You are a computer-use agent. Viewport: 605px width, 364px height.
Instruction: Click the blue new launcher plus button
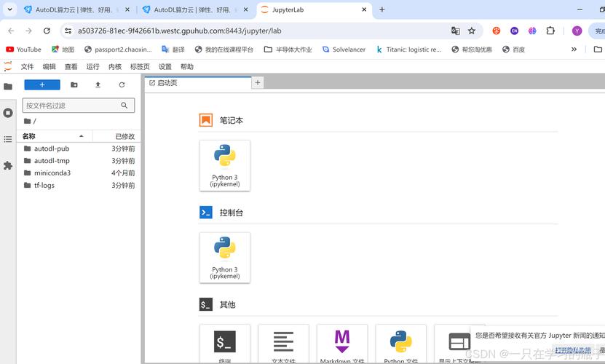click(42, 84)
